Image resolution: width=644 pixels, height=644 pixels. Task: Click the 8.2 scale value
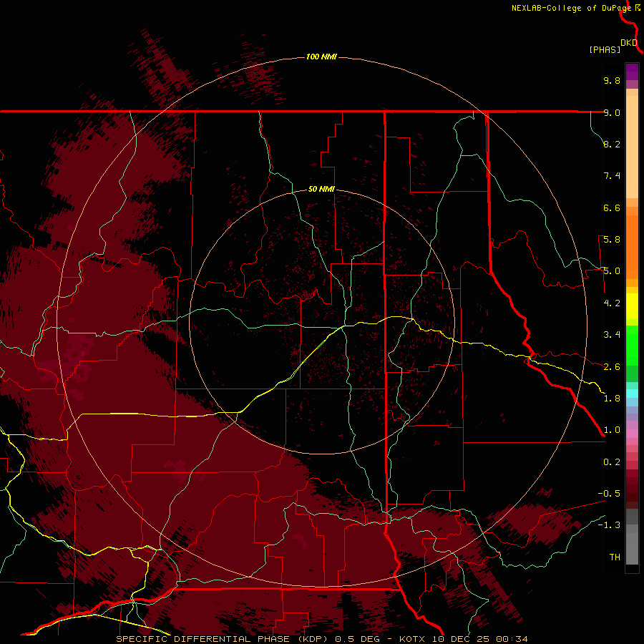coord(612,144)
